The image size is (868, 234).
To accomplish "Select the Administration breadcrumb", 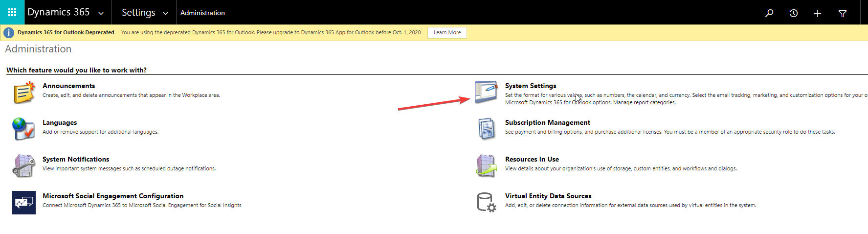I will click(202, 13).
